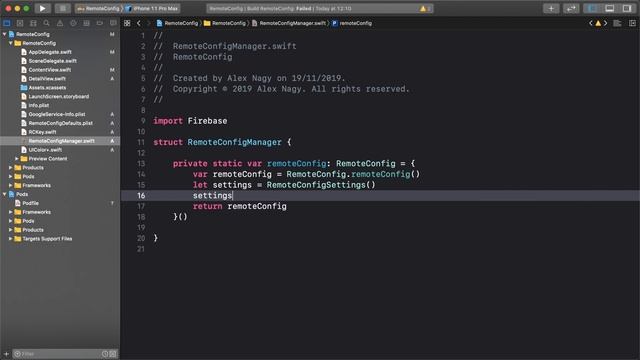Open the Project navigator tab
The image size is (640, 360).
tap(7, 23)
